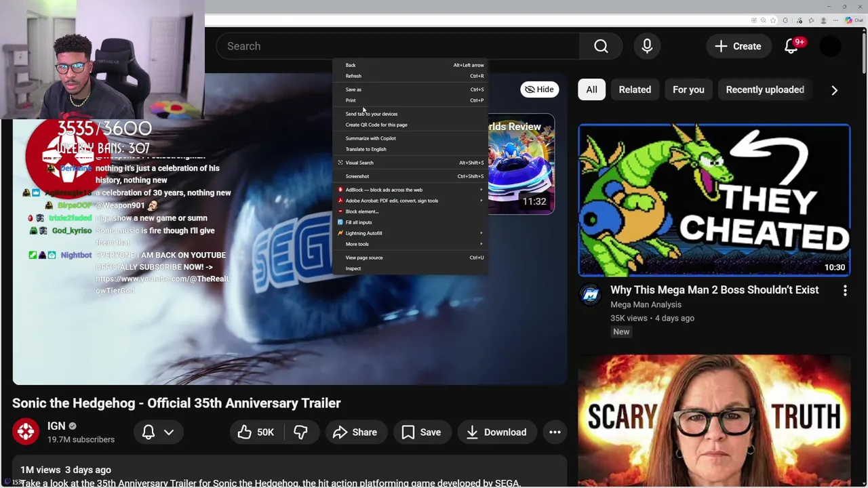Viewport: 868px width, 488px height.
Task: Open the browser profile icon
Action: pos(823,20)
